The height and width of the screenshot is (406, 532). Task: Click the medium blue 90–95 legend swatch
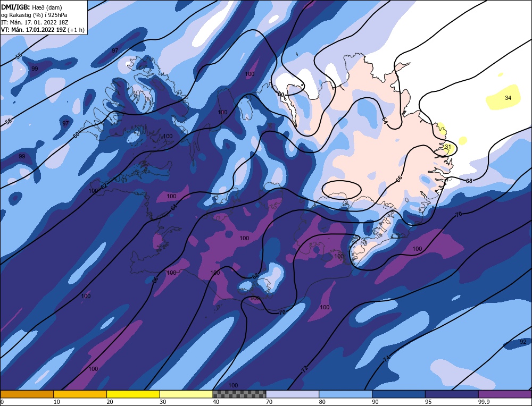[x=398, y=394]
